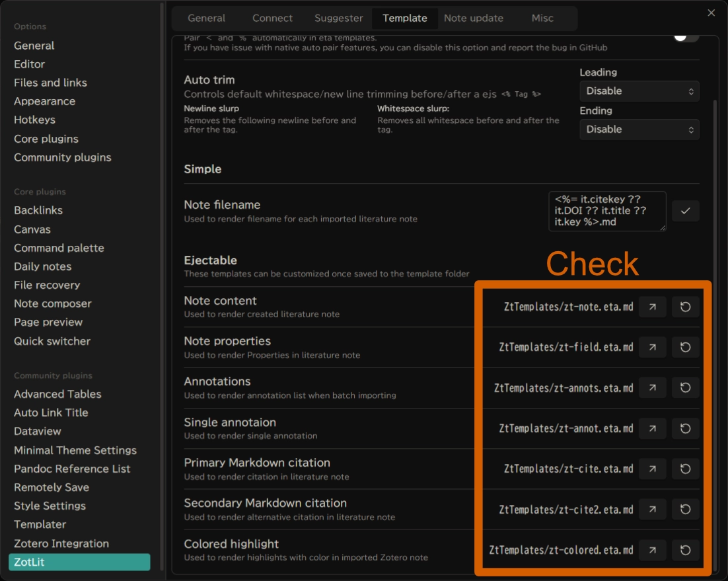Open Community plugins settings
The image size is (728, 581).
(x=63, y=157)
